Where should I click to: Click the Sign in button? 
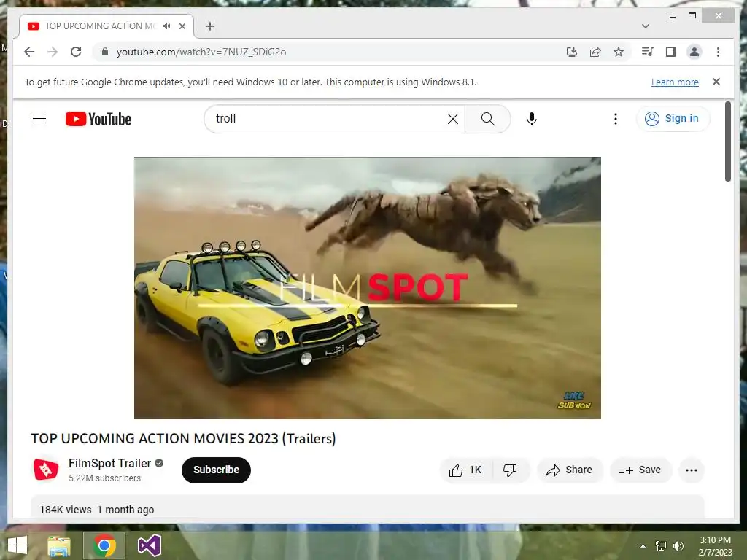pyautogui.click(x=673, y=119)
